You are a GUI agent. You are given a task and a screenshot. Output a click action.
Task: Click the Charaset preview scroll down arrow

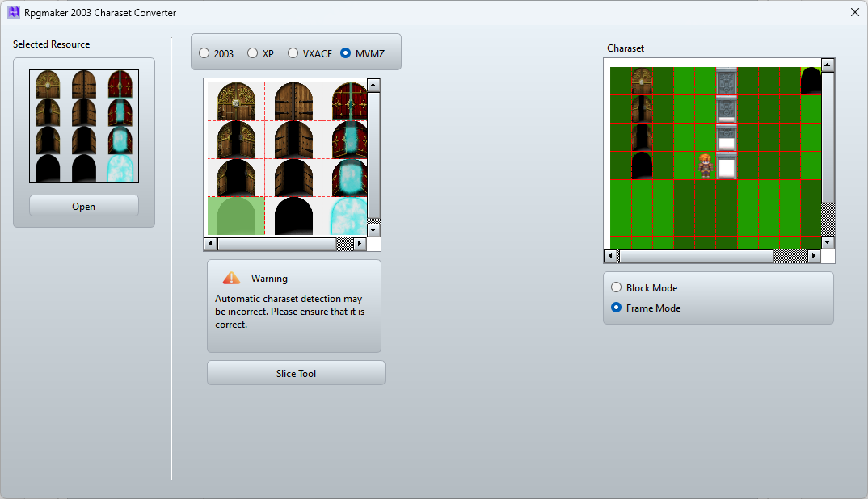(828, 241)
